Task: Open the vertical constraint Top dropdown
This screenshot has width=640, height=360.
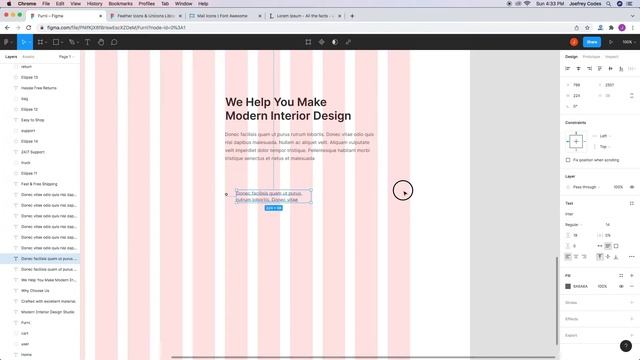Action: [605, 147]
